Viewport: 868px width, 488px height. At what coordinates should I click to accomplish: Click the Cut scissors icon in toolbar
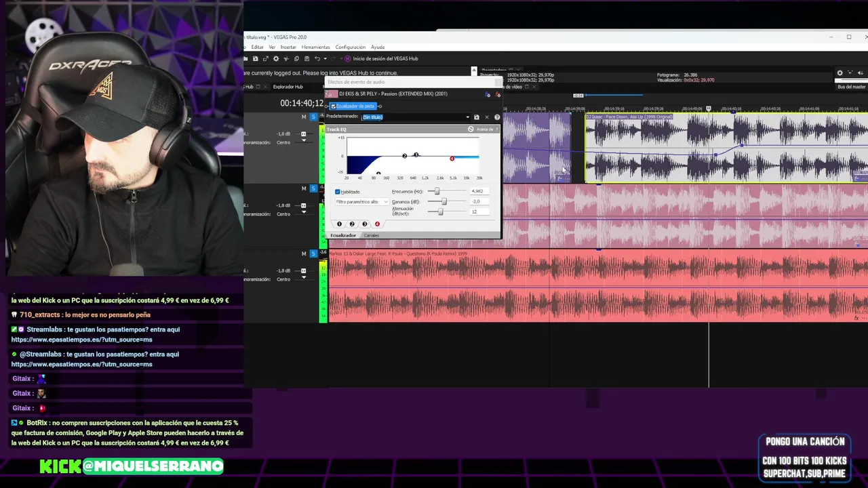point(286,59)
